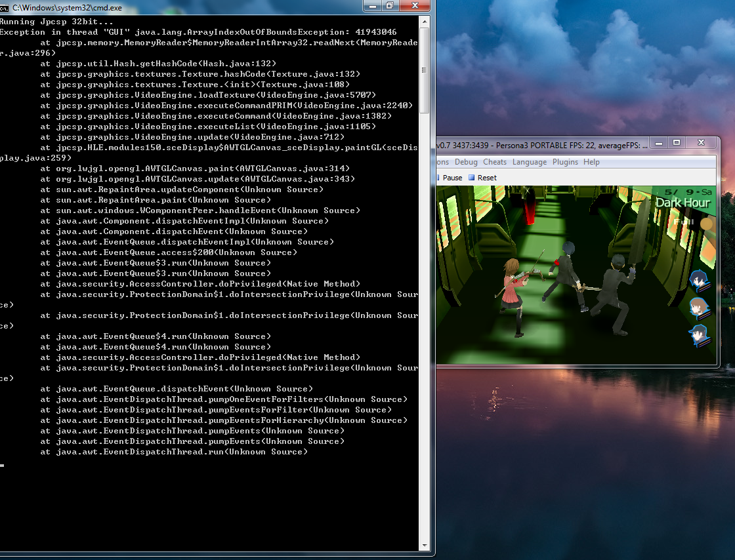The width and height of the screenshot is (735, 560).
Task: Open the Cheats menu in Jpcsp
Action: pyautogui.click(x=495, y=161)
